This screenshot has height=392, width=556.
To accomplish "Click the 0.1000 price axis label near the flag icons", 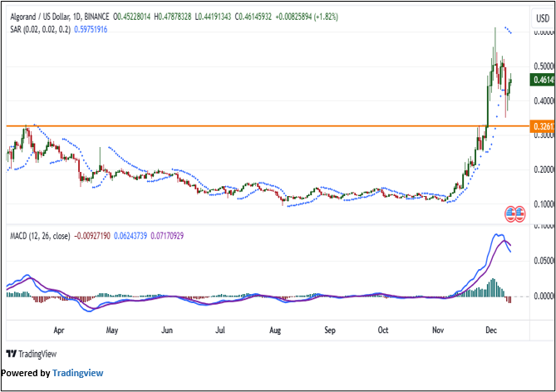I will pyautogui.click(x=544, y=204).
